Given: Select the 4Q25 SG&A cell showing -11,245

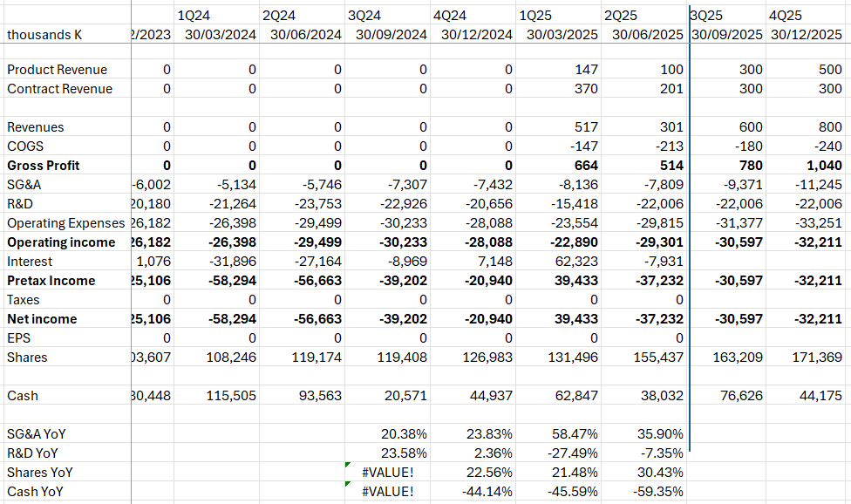Looking at the screenshot, I should pos(818,185).
